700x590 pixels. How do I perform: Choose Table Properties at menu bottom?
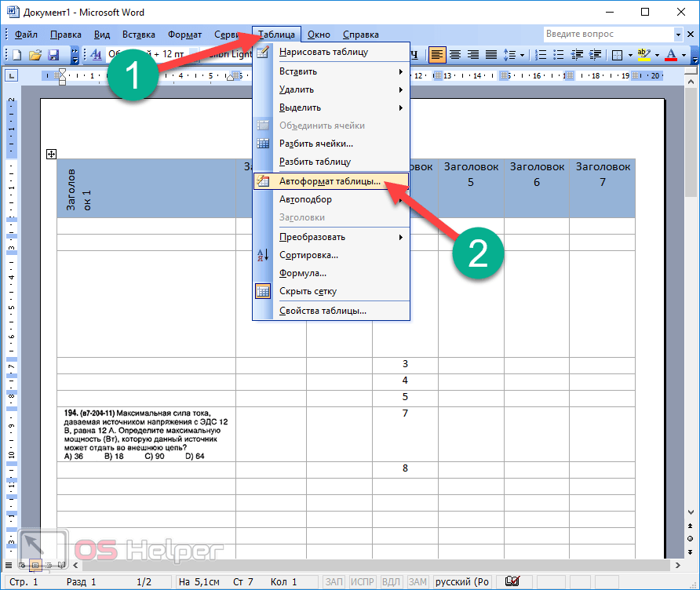[323, 311]
